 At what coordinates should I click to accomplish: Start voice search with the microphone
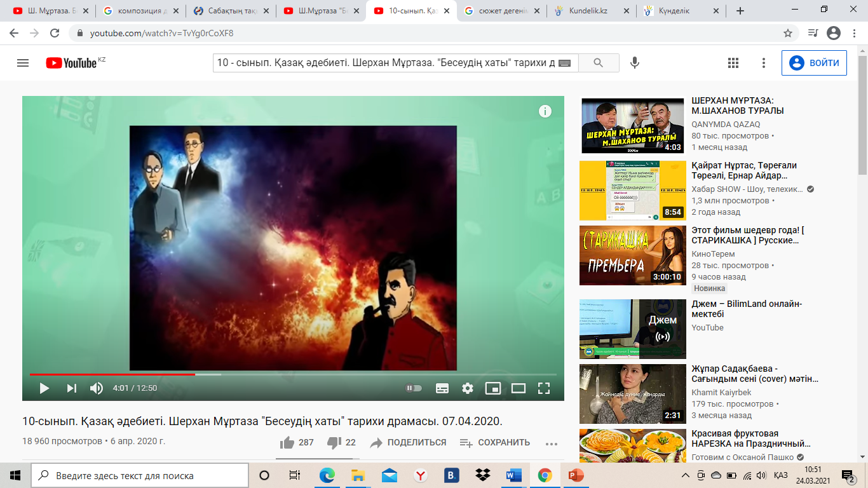click(634, 63)
